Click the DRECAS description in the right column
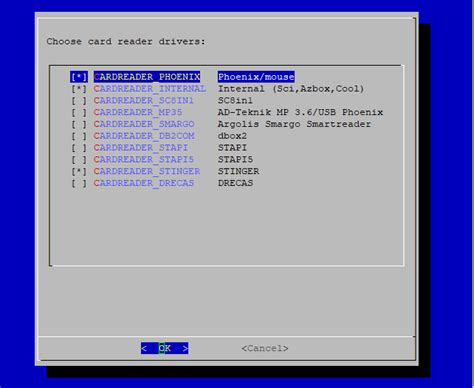This screenshot has height=388, width=474. pyautogui.click(x=235, y=183)
